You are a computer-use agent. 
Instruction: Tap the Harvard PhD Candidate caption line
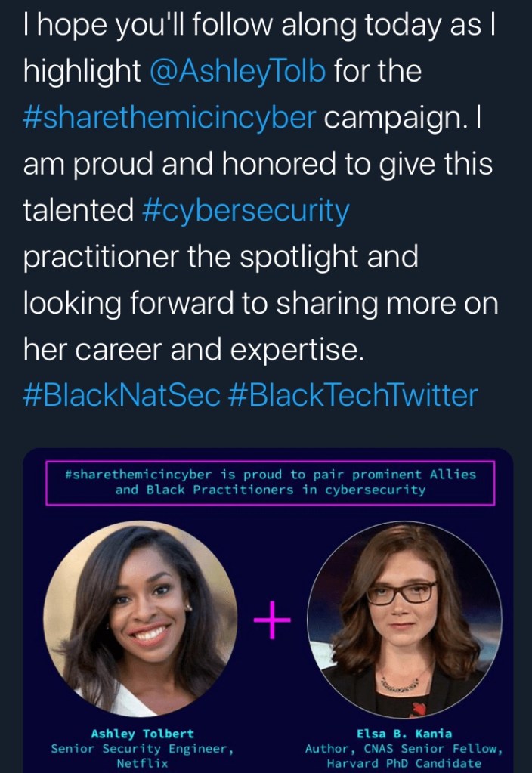coord(404,763)
